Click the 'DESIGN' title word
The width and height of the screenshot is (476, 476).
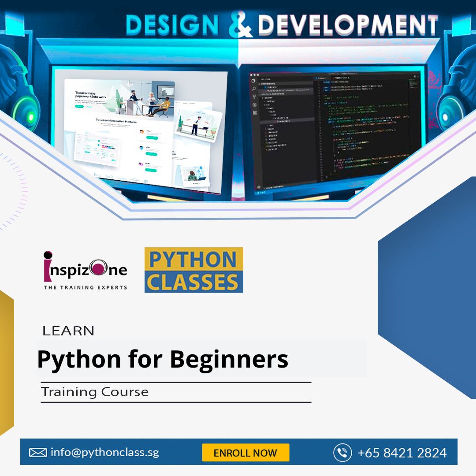(172, 25)
